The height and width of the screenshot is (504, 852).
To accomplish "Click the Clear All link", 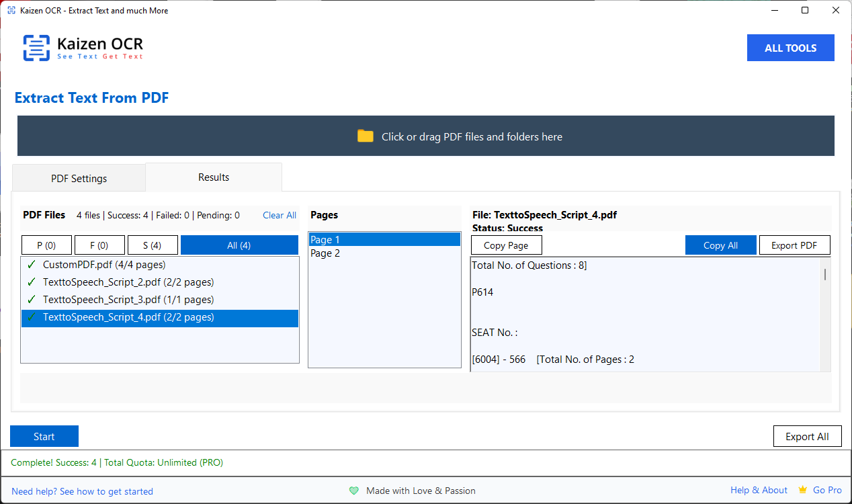I will point(279,215).
